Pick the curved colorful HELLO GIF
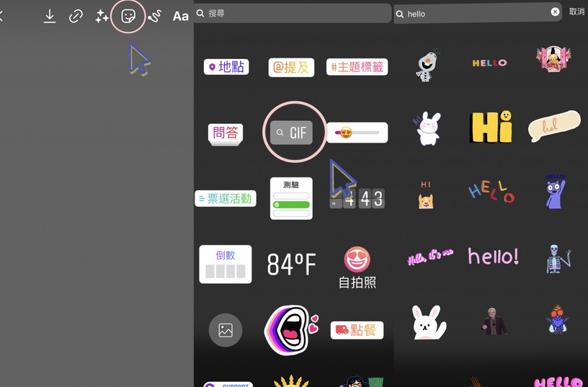 coord(491,191)
